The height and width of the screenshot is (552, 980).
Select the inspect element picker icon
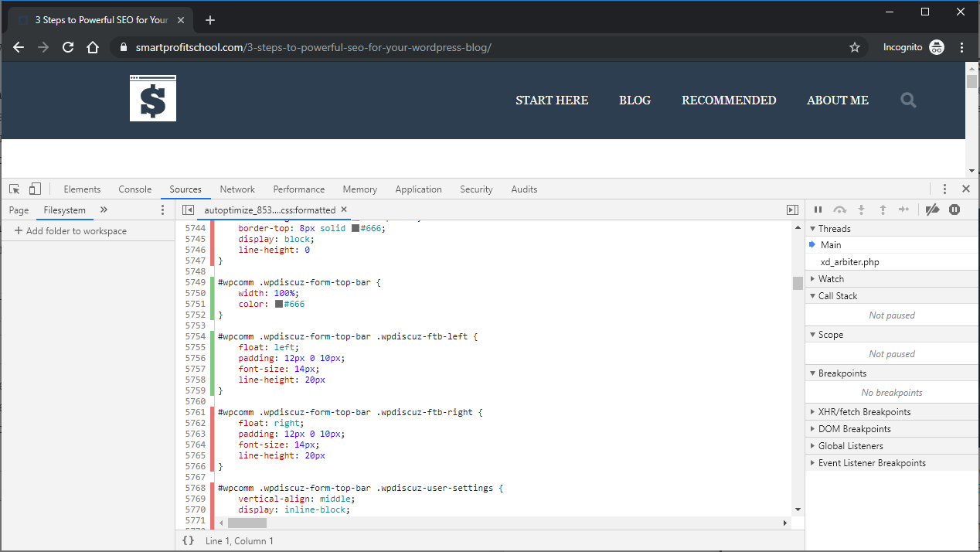pos(15,189)
